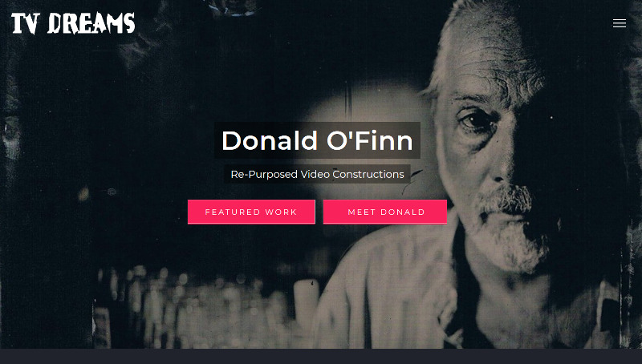Click the Meet Donald button
Screen dimensions: 642x364
coord(385,212)
